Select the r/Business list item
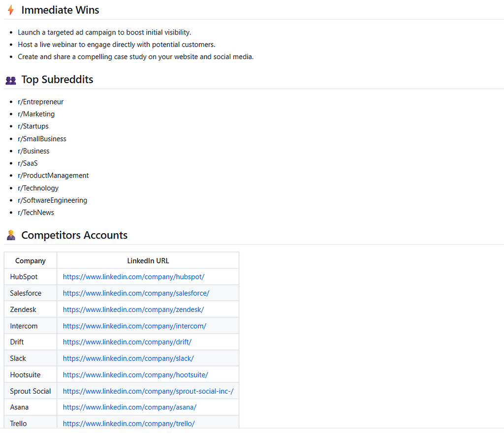Image resolution: width=504 pixels, height=434 pixels. click(x=33, y=151)
